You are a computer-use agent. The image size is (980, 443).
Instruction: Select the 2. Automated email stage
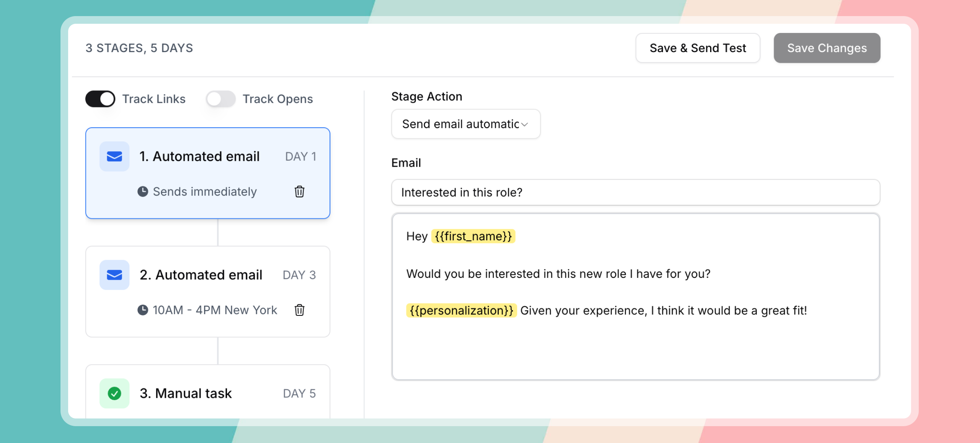click(201, 275)
